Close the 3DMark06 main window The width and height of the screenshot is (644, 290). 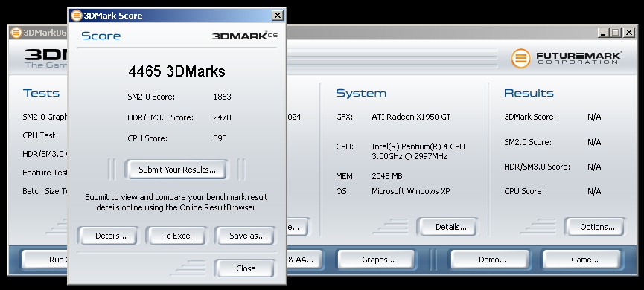[x=629, y=33]
